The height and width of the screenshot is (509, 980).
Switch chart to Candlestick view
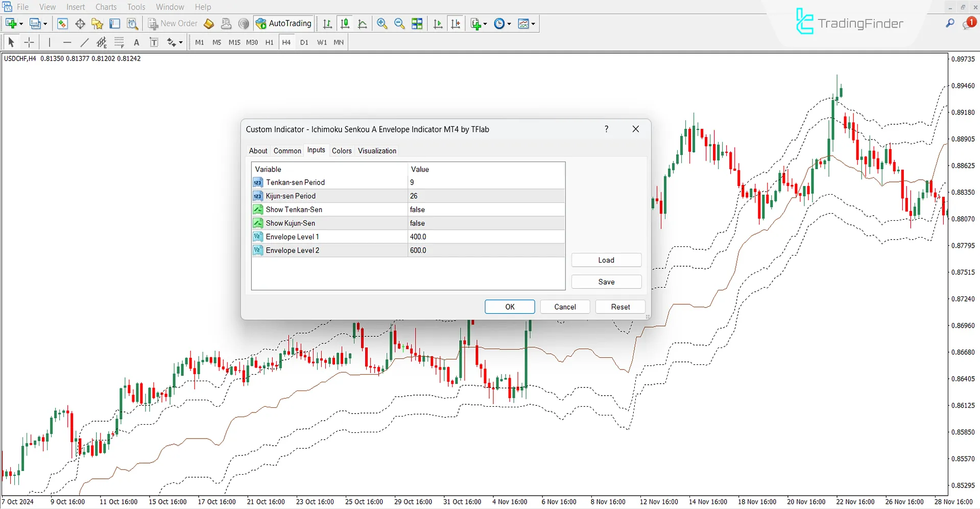pyautogui.click(x=345, y=24)
